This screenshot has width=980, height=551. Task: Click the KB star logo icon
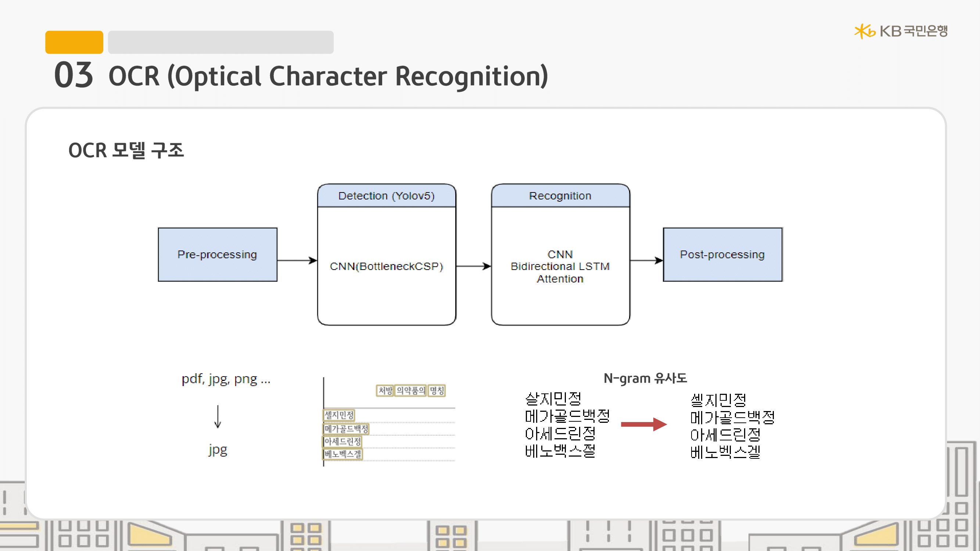tap(864, 31)
